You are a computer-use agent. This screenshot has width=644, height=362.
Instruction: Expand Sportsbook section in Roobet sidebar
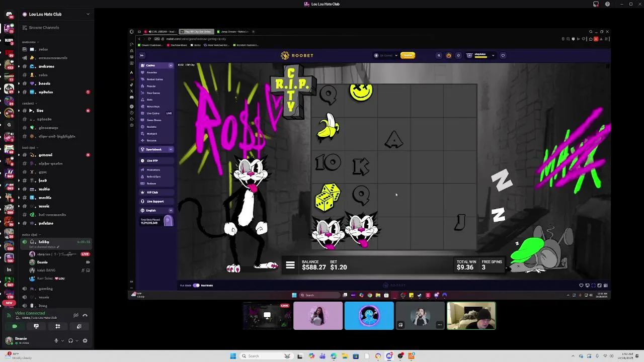tap(171, 149)
